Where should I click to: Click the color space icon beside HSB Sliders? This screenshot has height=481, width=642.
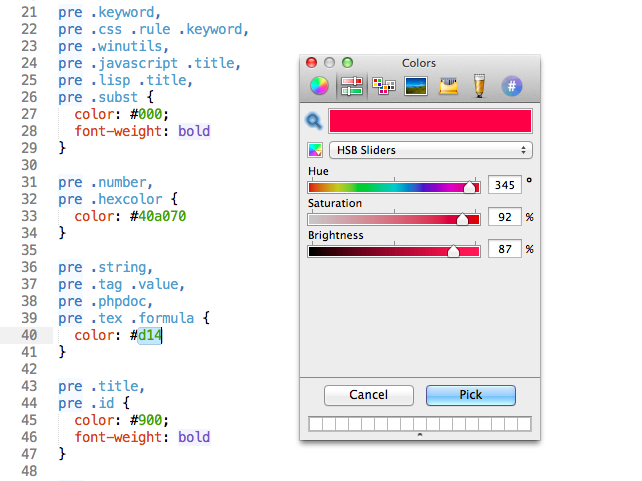tap(315, 150)
